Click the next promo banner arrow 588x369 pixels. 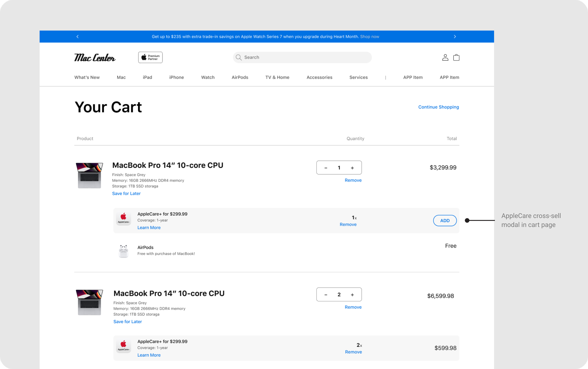tap(455, 37)
